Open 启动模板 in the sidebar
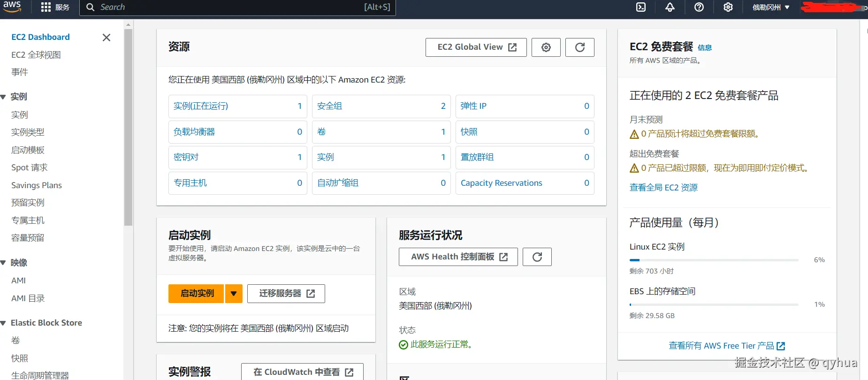868x380 pixels. [x=28, y=150]
